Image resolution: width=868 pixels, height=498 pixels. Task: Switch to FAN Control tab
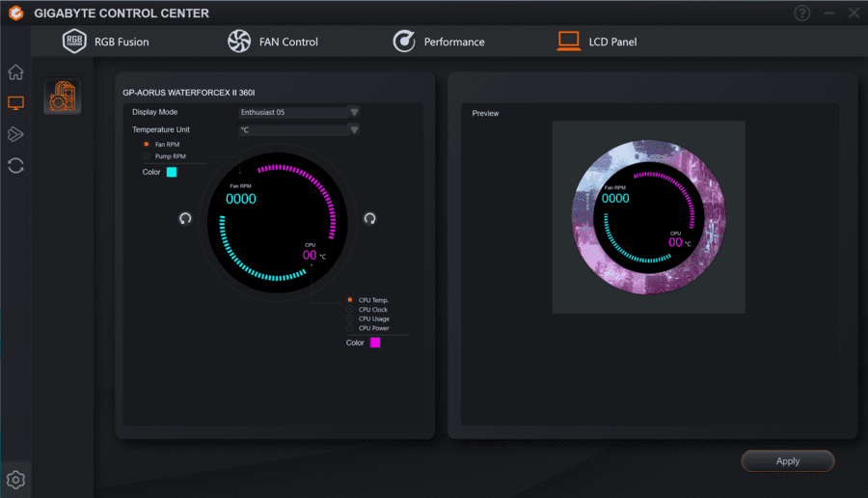pos(273,41)
